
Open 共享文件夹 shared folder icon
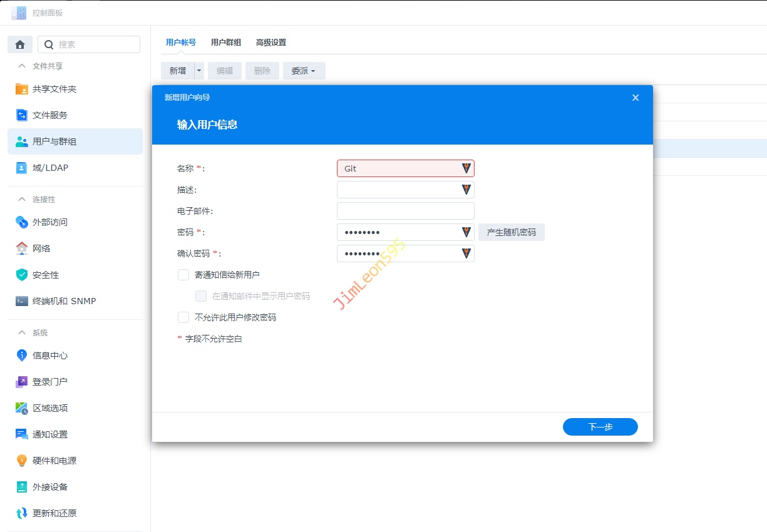[x=22, y=89]
